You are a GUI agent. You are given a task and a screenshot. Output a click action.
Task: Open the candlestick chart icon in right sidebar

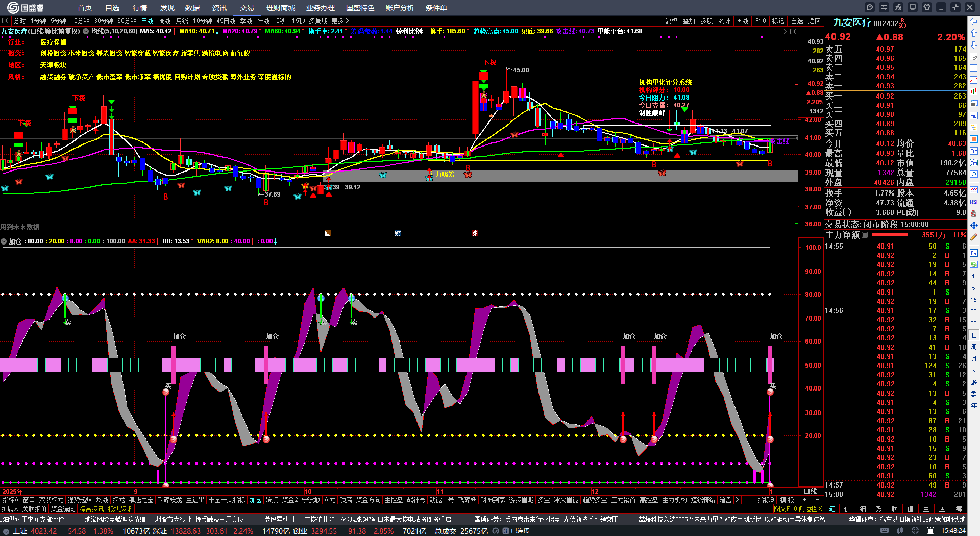[x=974, y=92]
